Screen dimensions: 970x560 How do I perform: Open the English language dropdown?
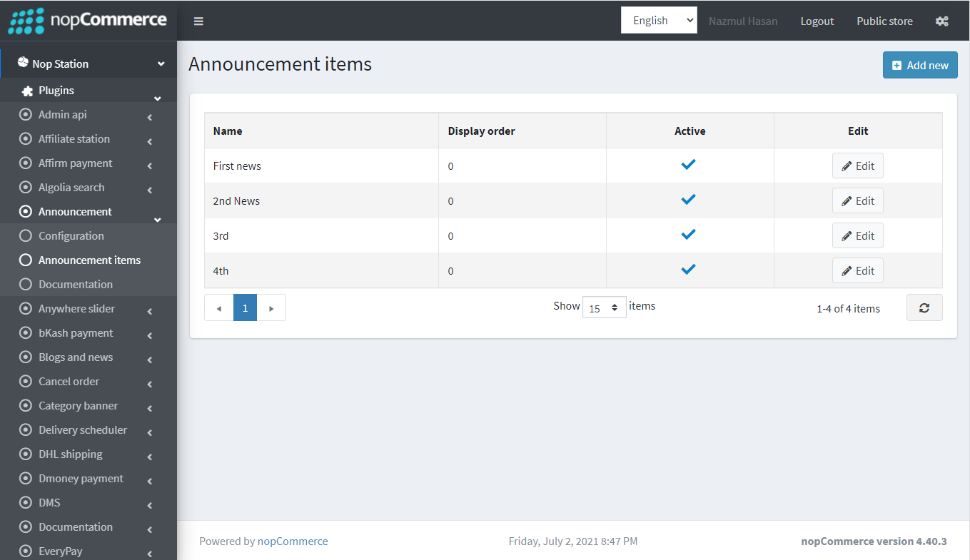(659, 20)
